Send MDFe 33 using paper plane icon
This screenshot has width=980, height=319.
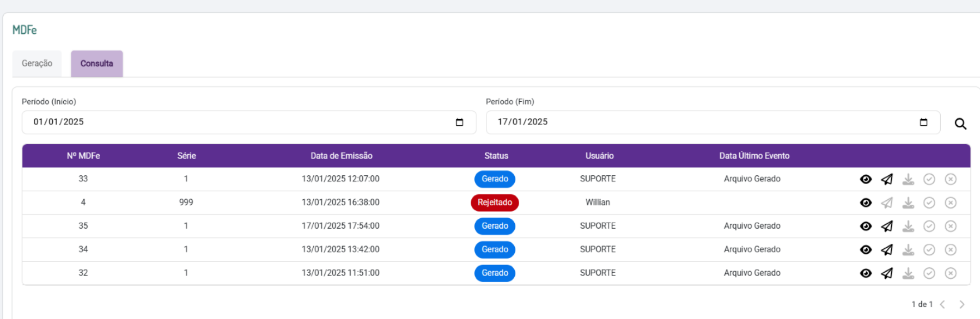pos(887,179)
